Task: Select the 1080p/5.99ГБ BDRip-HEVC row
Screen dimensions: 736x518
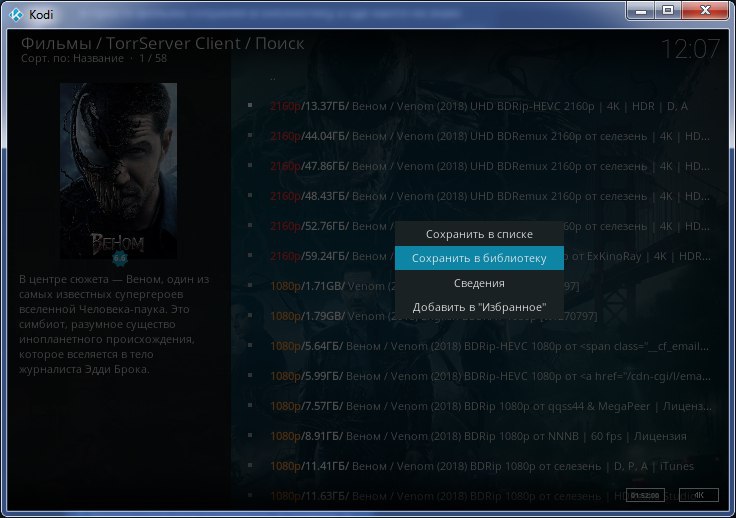Action: point(479,376)
